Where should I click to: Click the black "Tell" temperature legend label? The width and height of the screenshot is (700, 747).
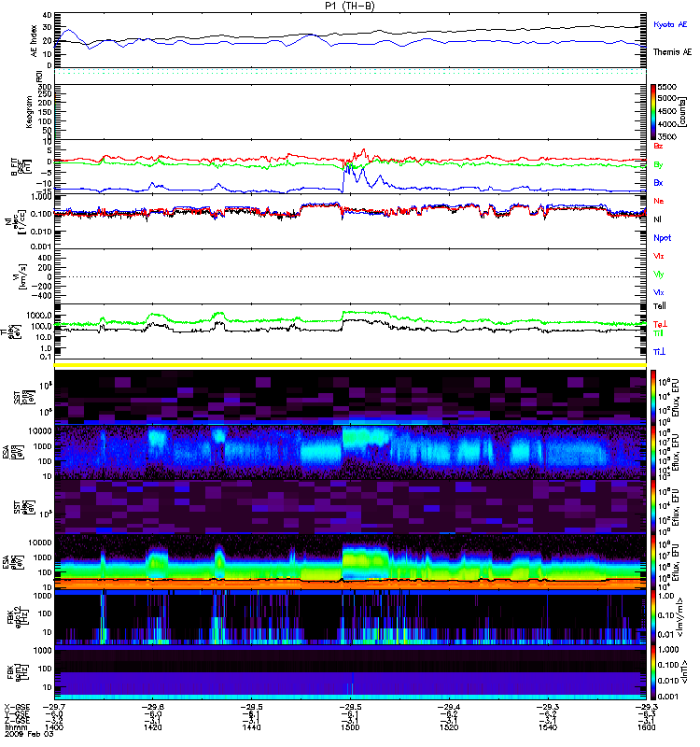pyautogui.click(x=660, y=306)
